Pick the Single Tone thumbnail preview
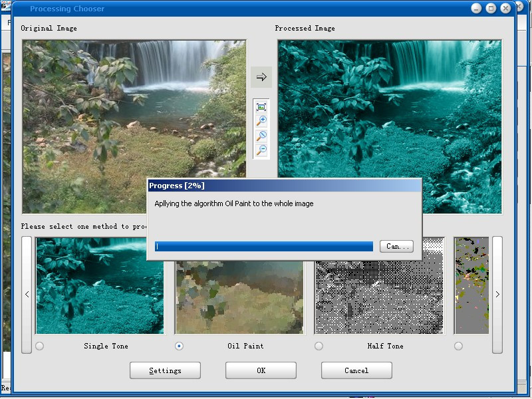 pyautogui.click(x=100, y=286)
